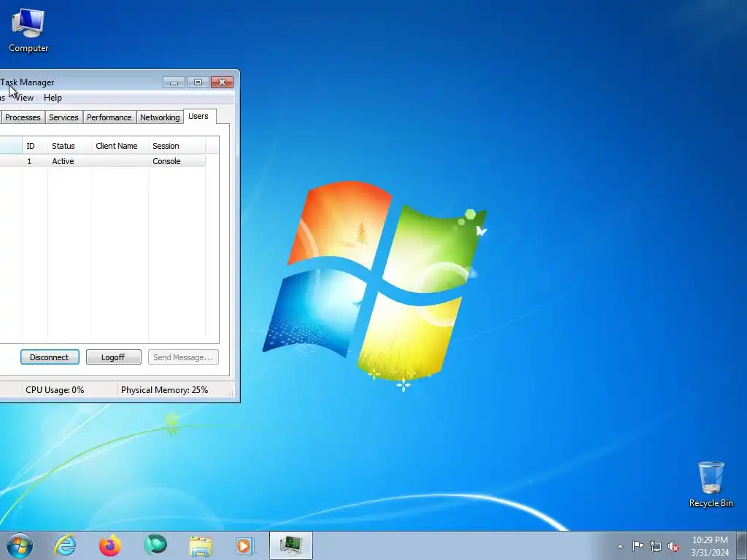
Task: Close the Task Manager window
Action: point(222,82)
